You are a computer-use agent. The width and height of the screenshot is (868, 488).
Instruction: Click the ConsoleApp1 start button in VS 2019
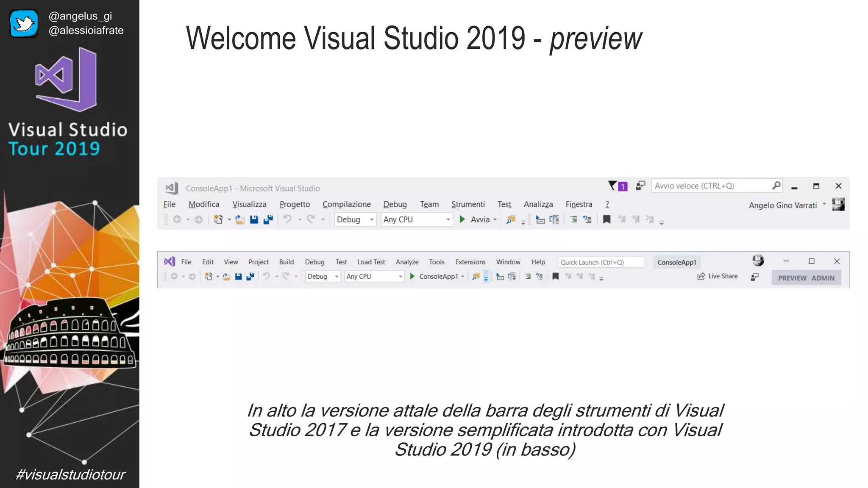click(434, 276)
